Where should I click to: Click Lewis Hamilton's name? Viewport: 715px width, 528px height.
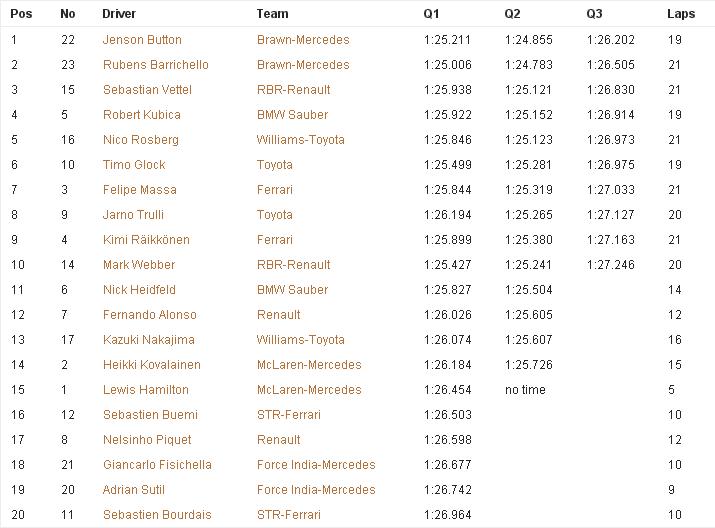pos(145,390)
